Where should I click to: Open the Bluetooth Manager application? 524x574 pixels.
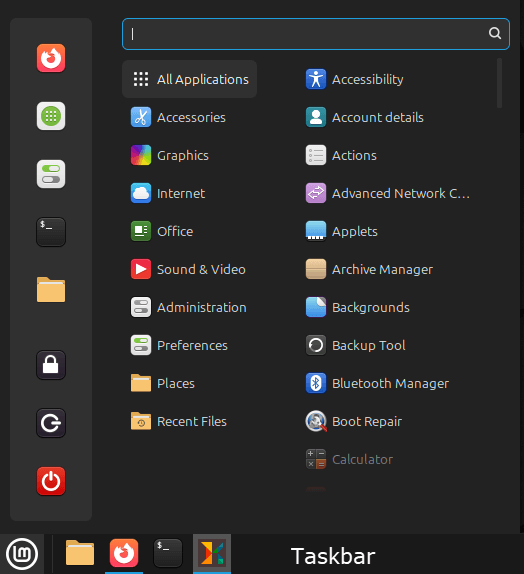click(378, 383)
